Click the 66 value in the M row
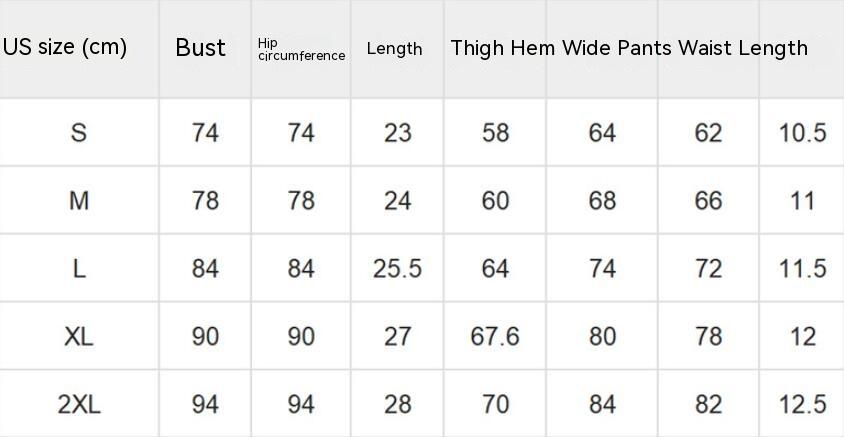Viewport: 844px width, 437px height. [x=708, y=200]
